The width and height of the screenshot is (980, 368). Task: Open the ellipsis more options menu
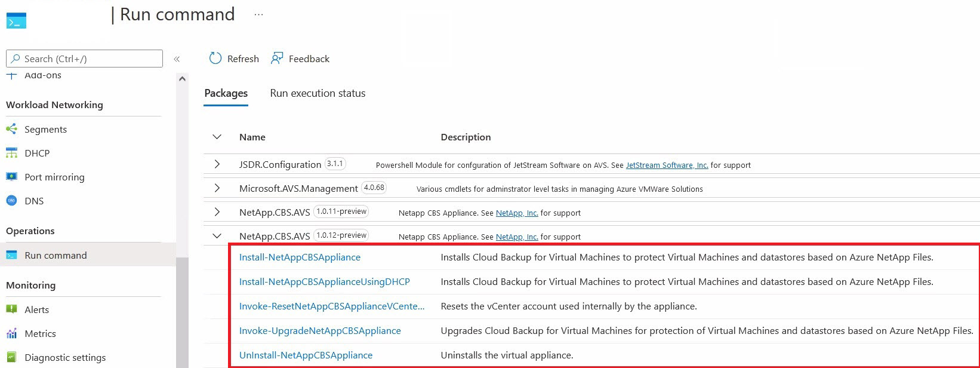click(258, 14)
